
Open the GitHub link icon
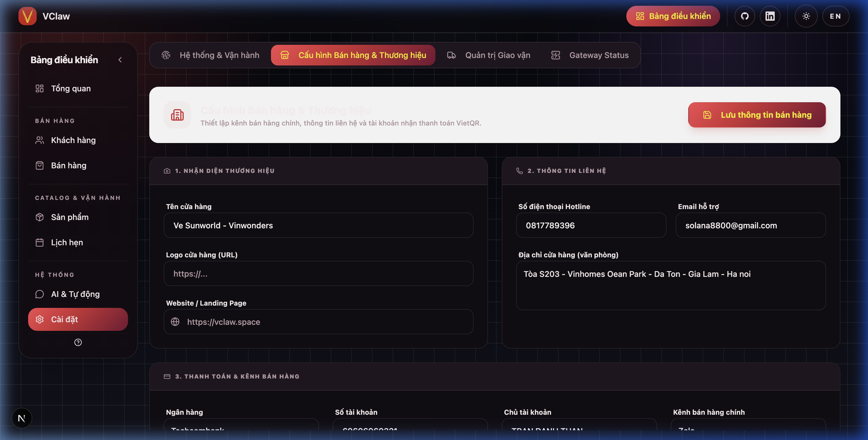[x=745, y=16]
